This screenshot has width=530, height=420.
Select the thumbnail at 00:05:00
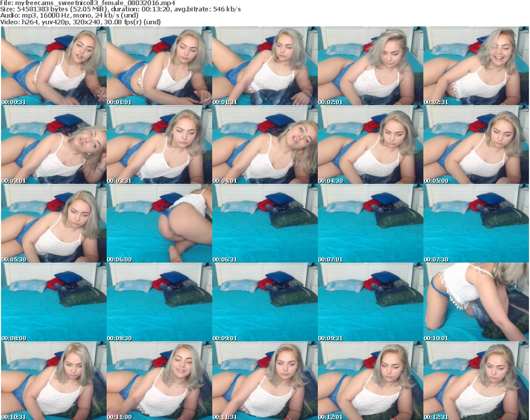point(476,145)
